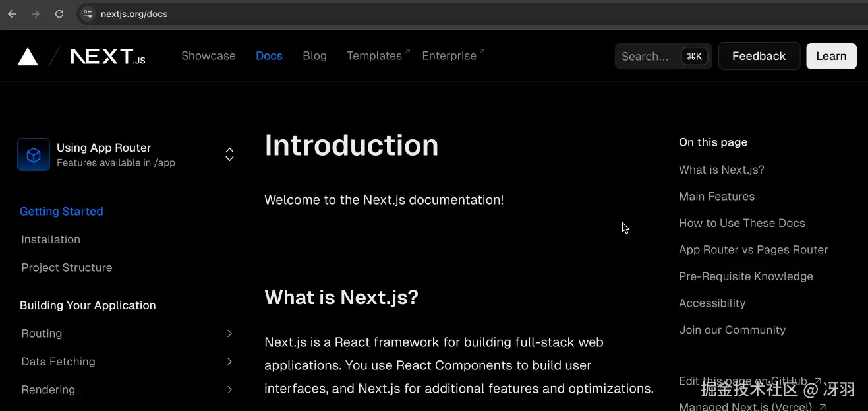This screenshot has height=411, width=868.
Task: Click the Learn button
Action: (x=831, y=56)
